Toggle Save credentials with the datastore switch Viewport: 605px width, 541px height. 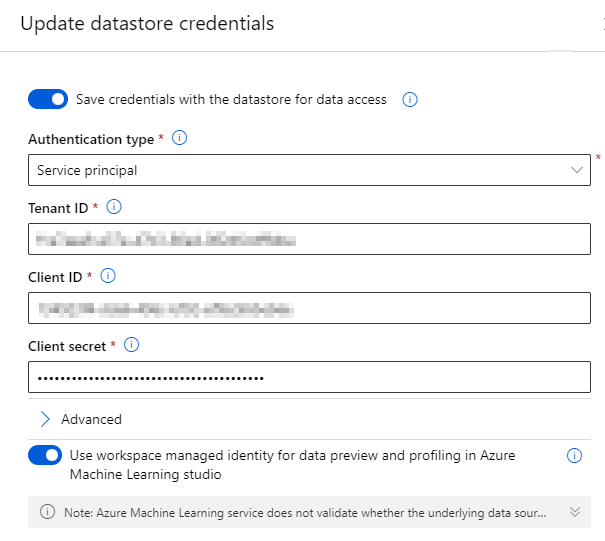click(48, 99)
